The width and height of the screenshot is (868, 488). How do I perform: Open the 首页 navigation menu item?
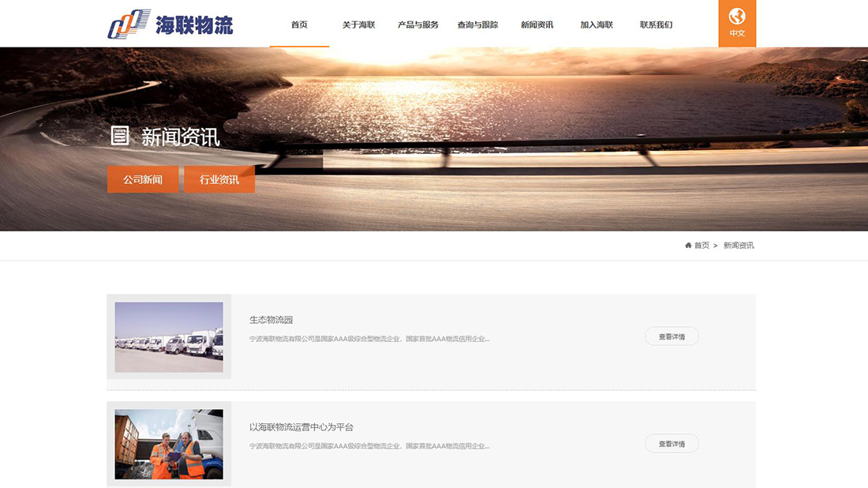click(299, 24)
